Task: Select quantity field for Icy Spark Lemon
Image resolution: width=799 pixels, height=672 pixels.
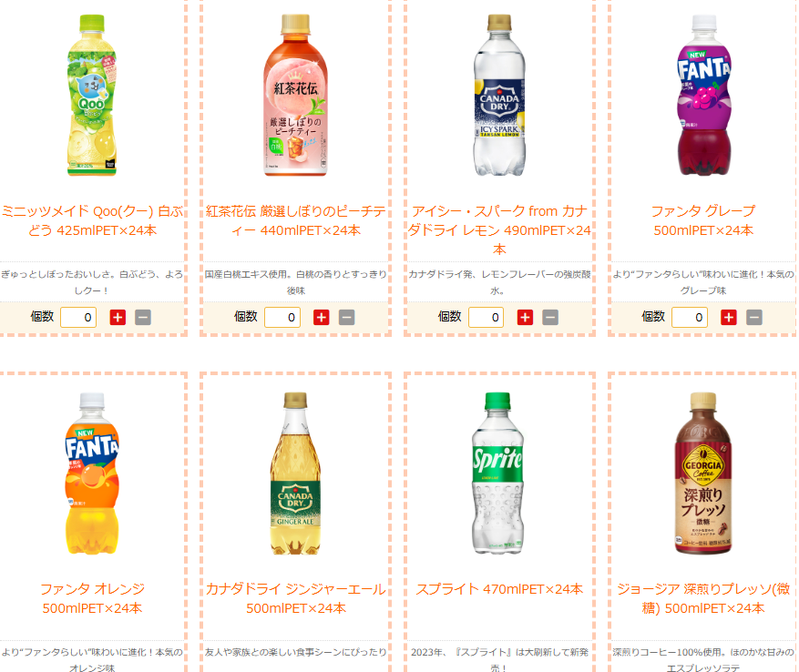Action: 487,318
